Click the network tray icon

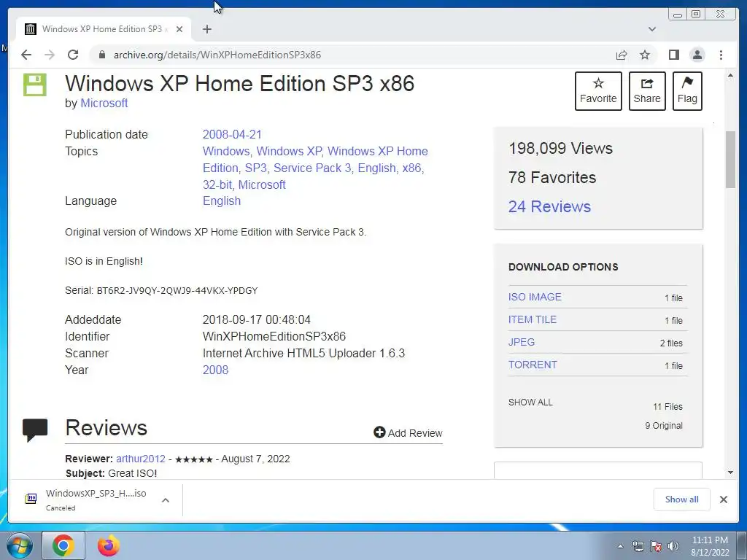[x=638, y=546]
